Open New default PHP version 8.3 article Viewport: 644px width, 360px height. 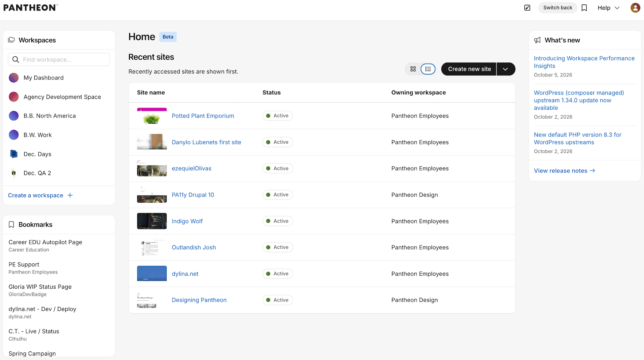(x=578, y=138)
